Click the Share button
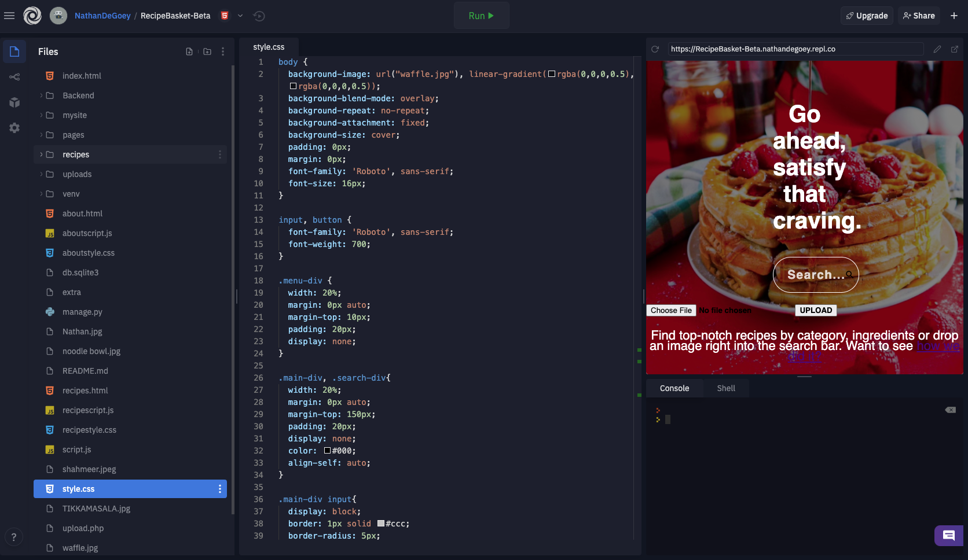Viewport: 968px width, 560px height. click(919, 16)
